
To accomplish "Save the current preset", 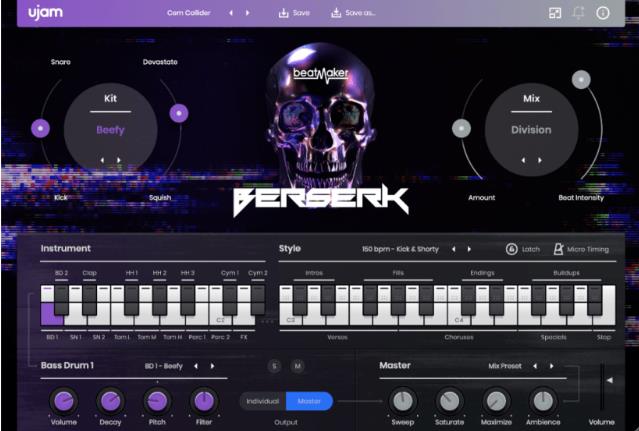I will coord(294,13).
